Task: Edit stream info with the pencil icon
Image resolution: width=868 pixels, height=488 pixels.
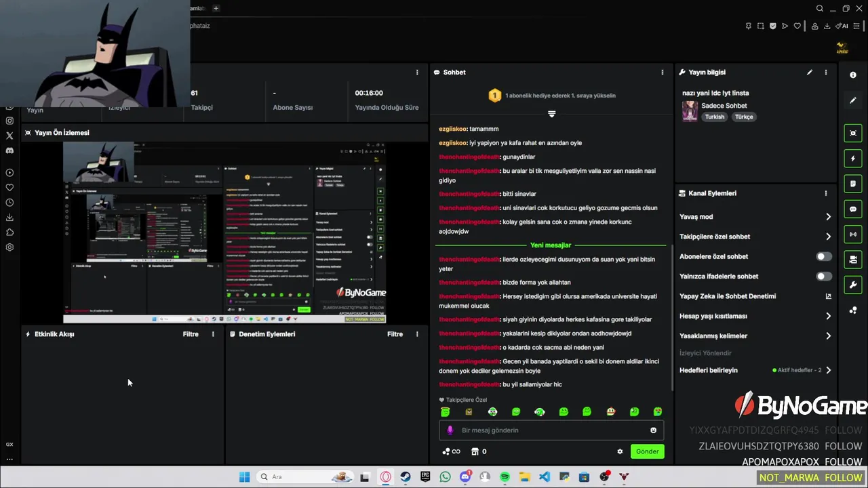Action: point(810,72)
